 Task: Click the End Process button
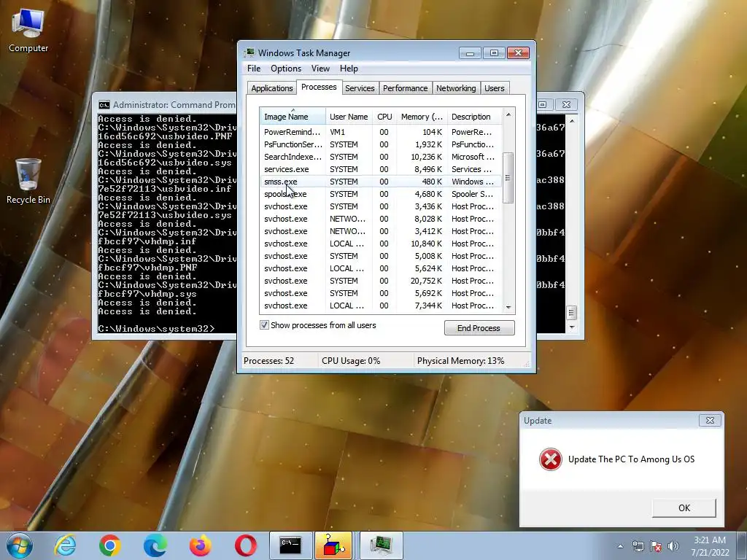tap(479, 328)
